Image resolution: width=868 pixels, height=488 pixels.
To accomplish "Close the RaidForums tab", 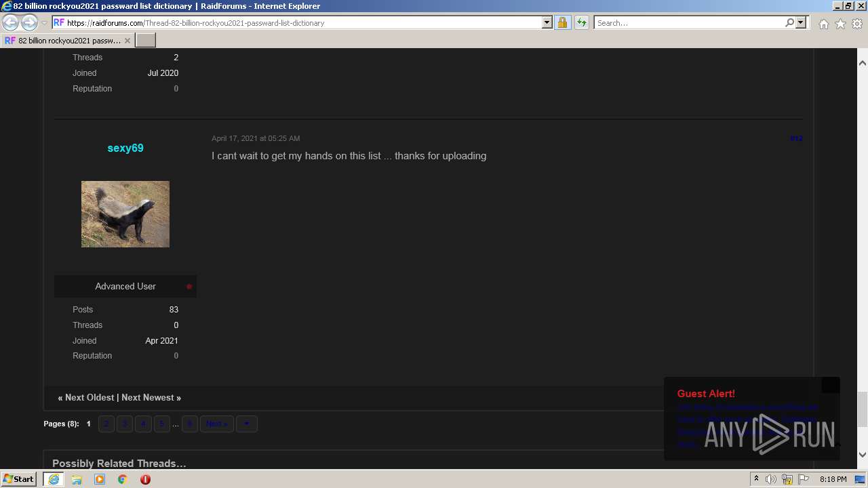I will click(x=127, y=41).
